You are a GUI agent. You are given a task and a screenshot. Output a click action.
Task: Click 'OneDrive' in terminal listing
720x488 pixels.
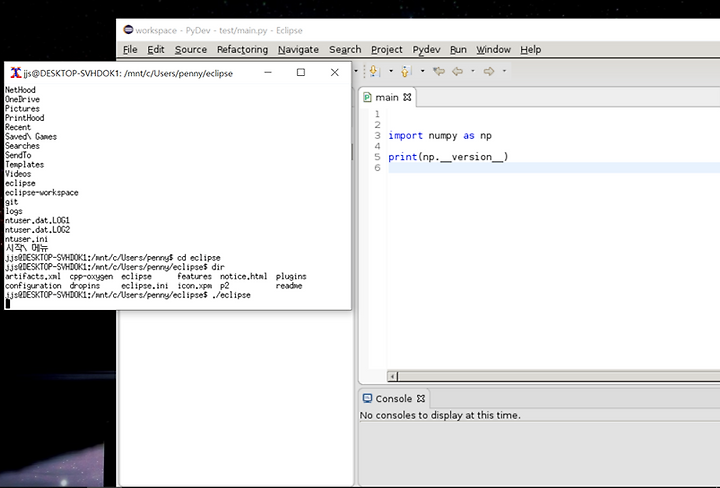point(22,99)
